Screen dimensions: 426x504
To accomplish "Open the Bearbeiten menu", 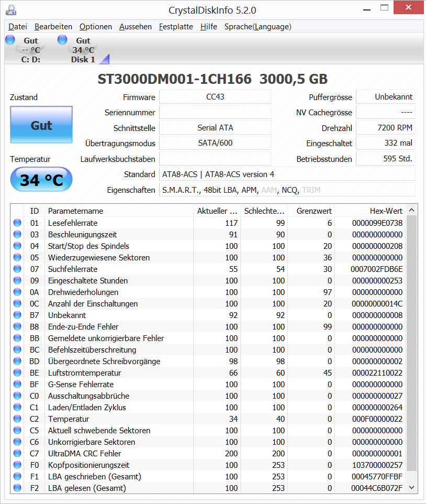I will 53,27.
